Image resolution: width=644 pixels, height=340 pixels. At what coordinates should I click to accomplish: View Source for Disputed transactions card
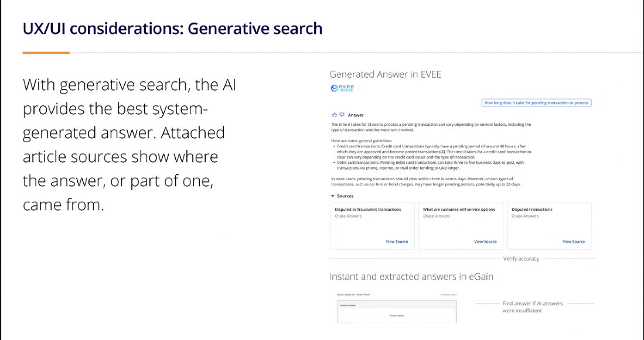point(573,242)
